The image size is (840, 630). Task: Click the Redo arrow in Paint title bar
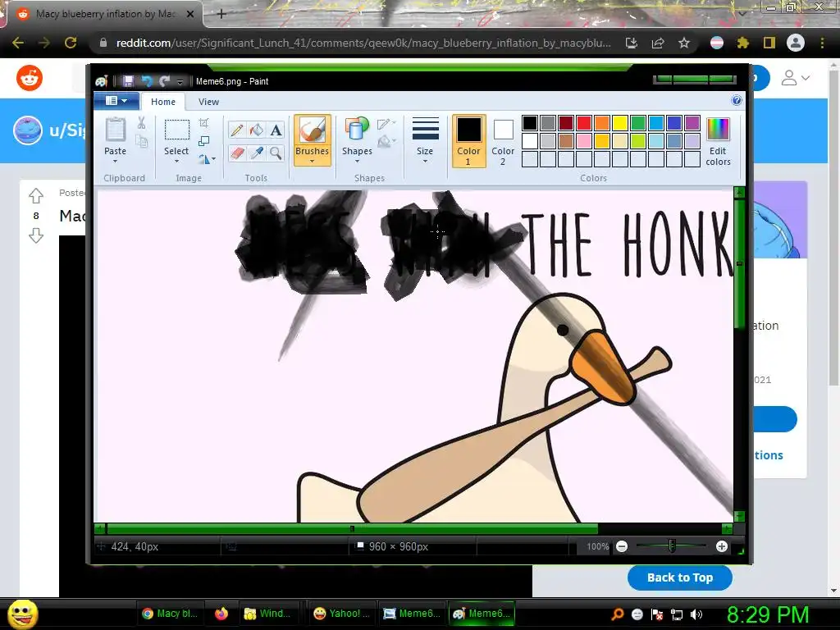164,81
